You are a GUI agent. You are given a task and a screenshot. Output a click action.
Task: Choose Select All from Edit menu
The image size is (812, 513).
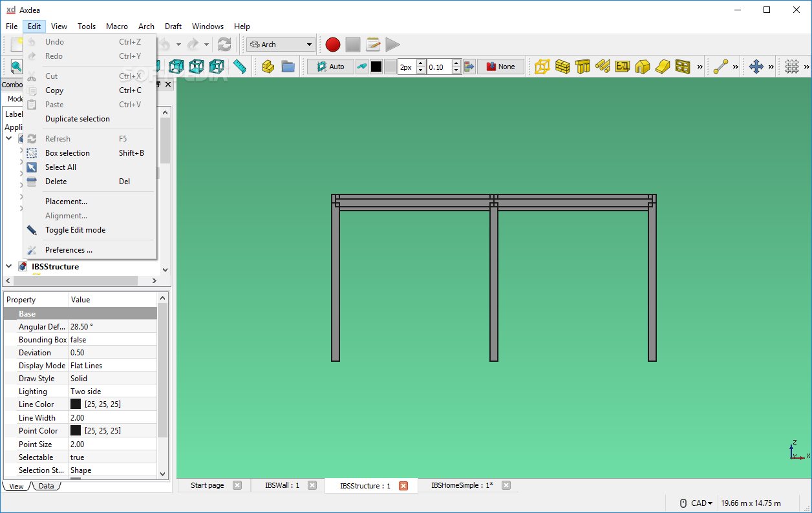[89, 167]
